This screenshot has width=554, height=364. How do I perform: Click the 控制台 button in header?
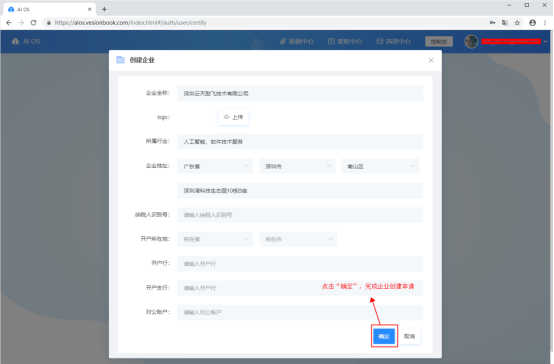click(439, 41)
